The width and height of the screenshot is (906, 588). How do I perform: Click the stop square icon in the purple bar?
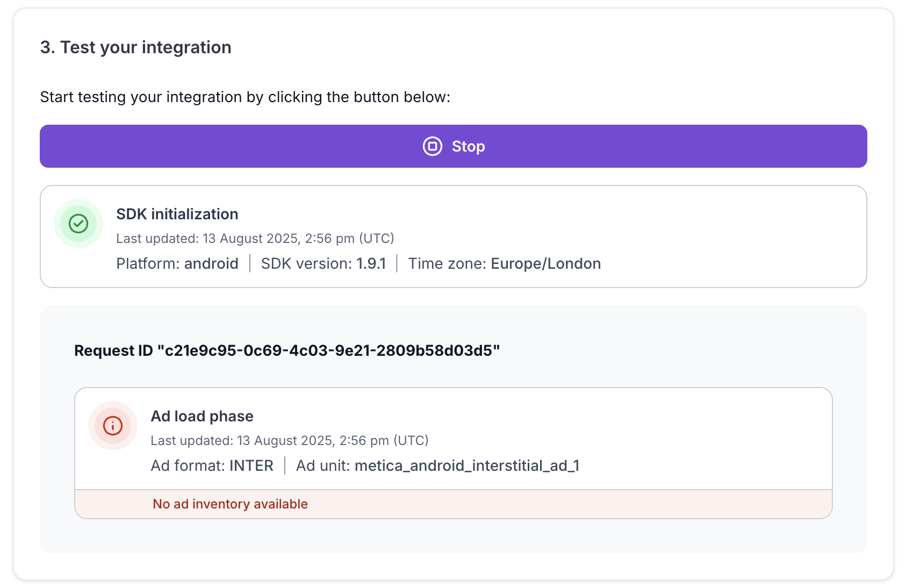pyautogui.click(x=433, y=146)
